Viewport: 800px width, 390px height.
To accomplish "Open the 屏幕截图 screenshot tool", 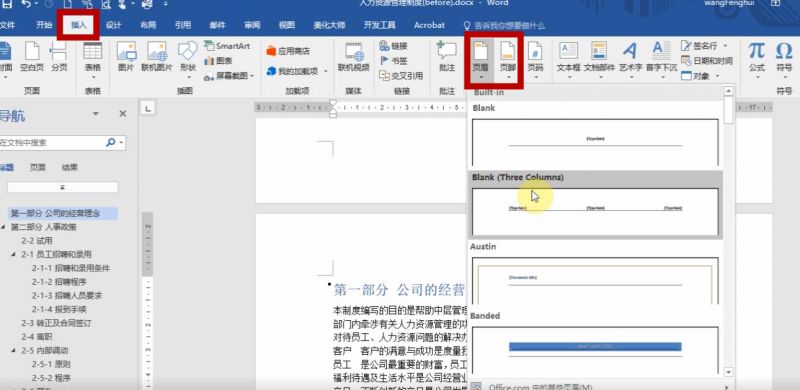I will pos(229,76).
